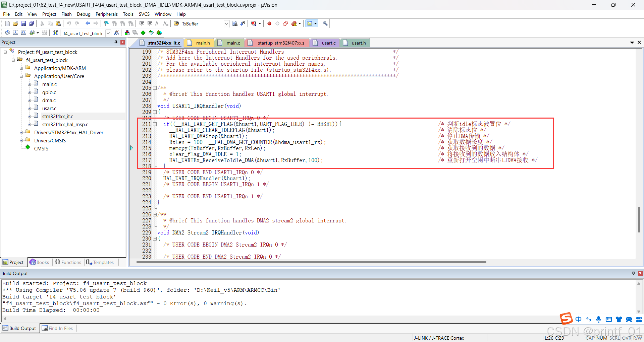This screenshot has width=644, height=342.
Task: Open the Manage Run-Time Environment green diamond
Action: click(143, 33)
